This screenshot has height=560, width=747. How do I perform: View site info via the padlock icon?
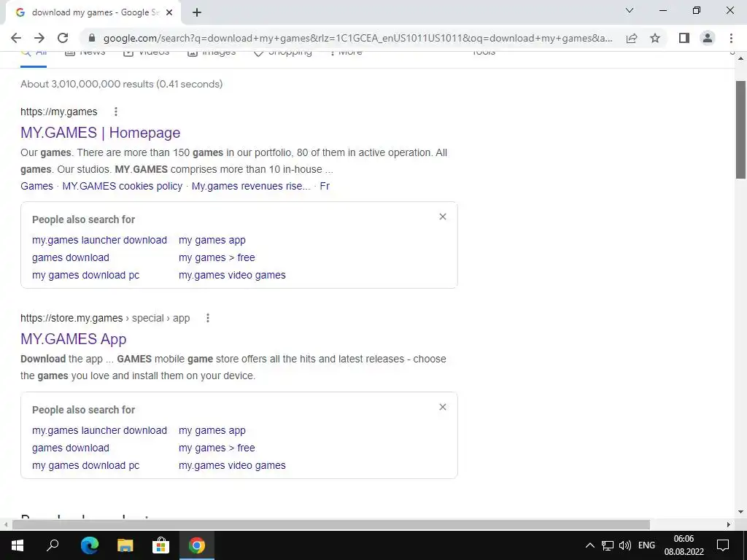click(92, 38)
